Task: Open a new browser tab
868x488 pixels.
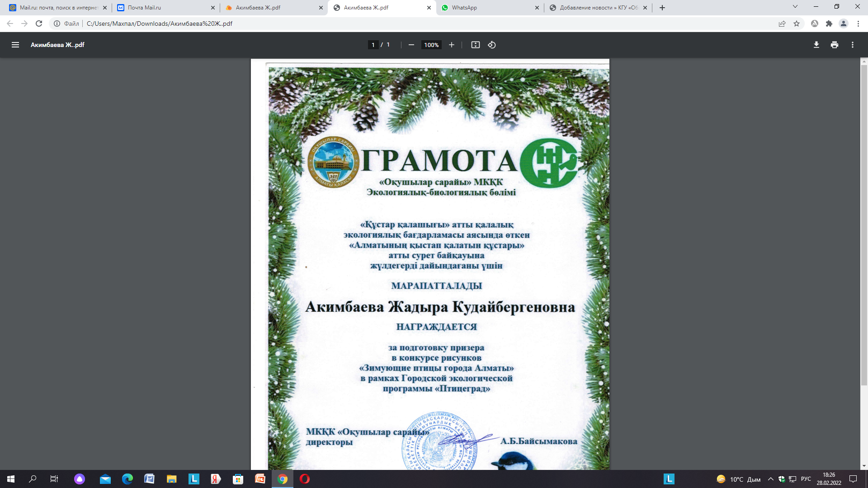Action: click(x=662, y=8)
